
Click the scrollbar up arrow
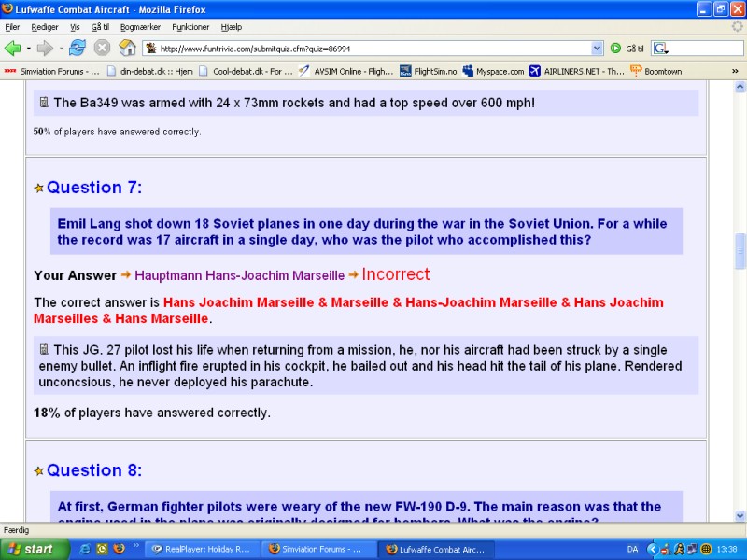pyautogui.click(x=740, y=86)
